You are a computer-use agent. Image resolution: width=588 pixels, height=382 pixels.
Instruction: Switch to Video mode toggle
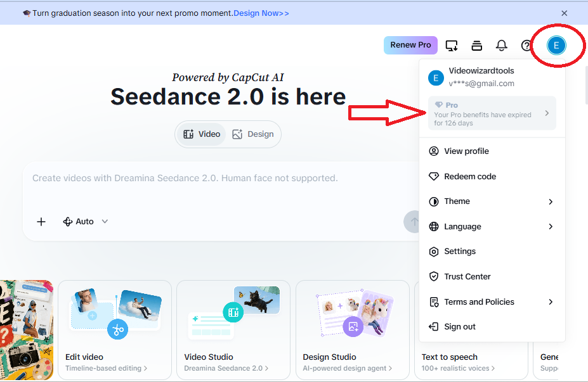(x=202, y=134)
